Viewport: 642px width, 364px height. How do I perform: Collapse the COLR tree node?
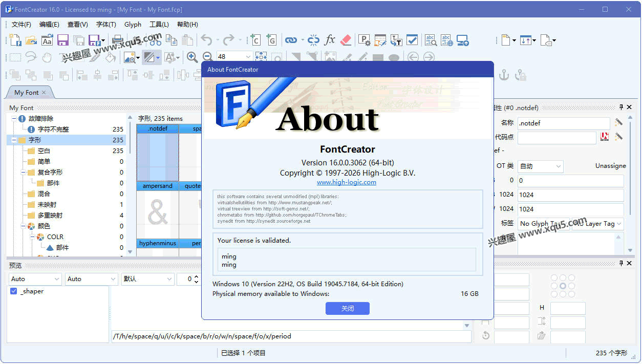[33, 237]
